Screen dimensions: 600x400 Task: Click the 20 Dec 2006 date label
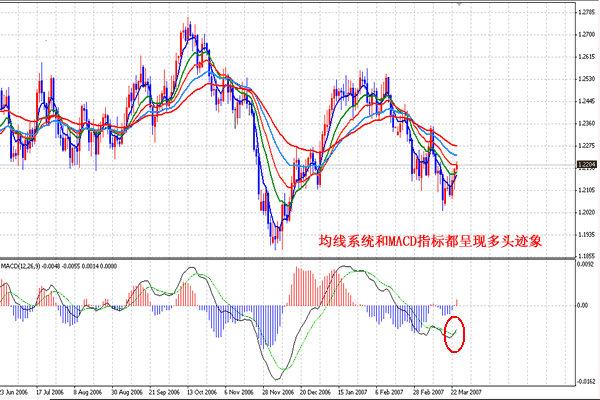click(315, 392)
